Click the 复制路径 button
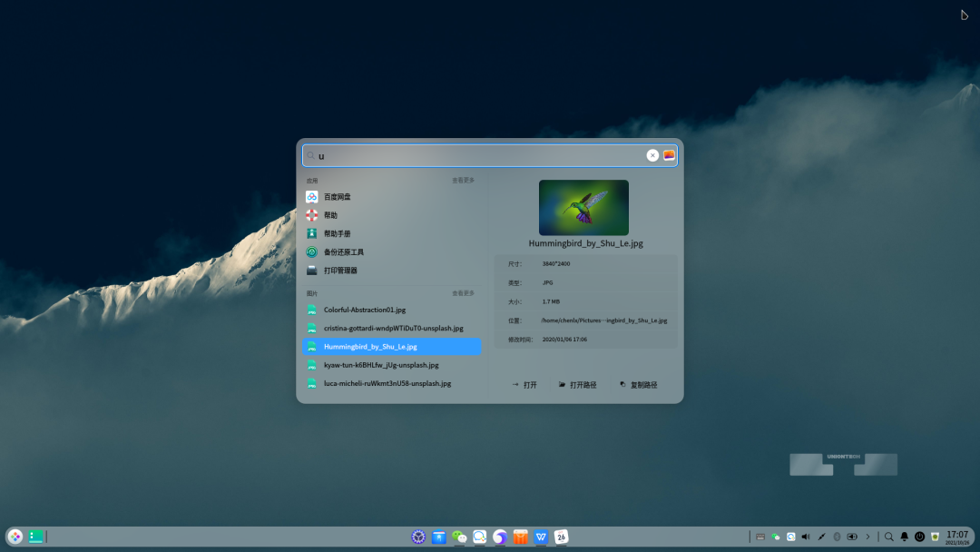Screen dimensions: 980x552 639,384
